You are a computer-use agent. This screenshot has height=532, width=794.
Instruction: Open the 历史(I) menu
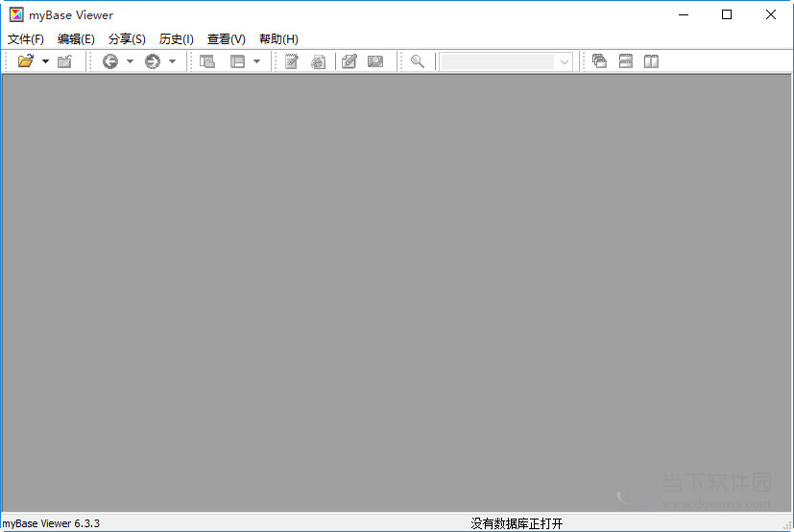tap(177, 39)
